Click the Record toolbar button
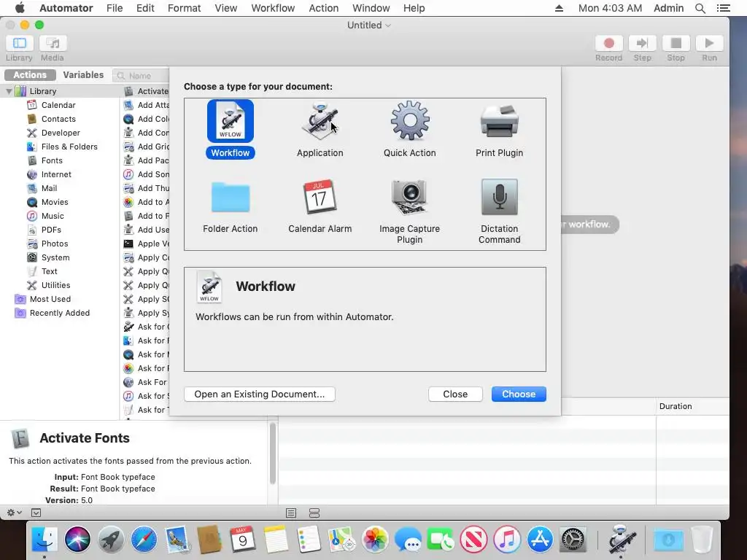This screenshot has width=747, height=560. pos(609,43)
